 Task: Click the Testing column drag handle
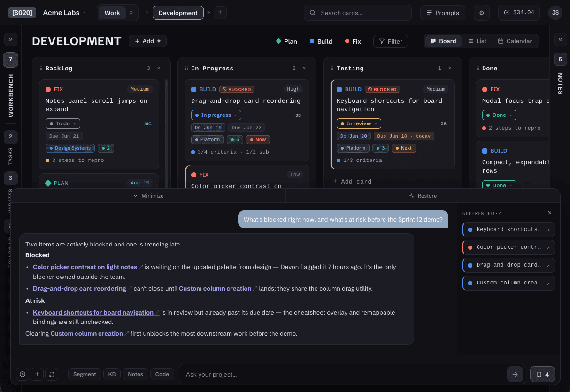click(332, 69)
